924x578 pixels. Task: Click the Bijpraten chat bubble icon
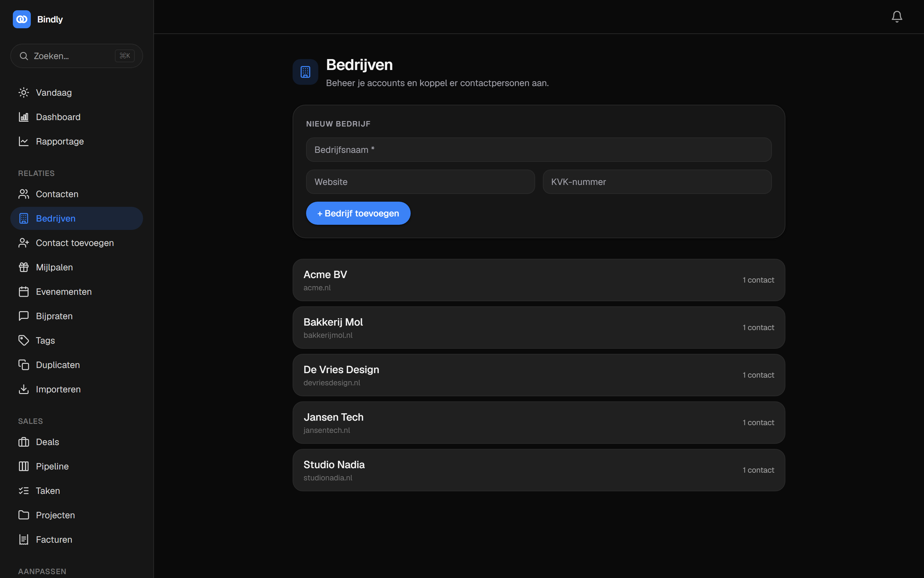tap(24, 316)
